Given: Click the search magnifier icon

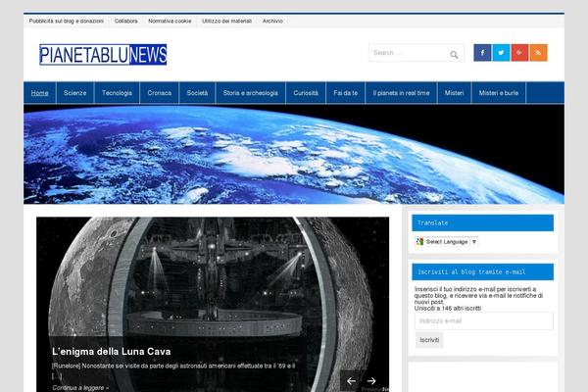Looking at the screenshot, I should [454, 55].
